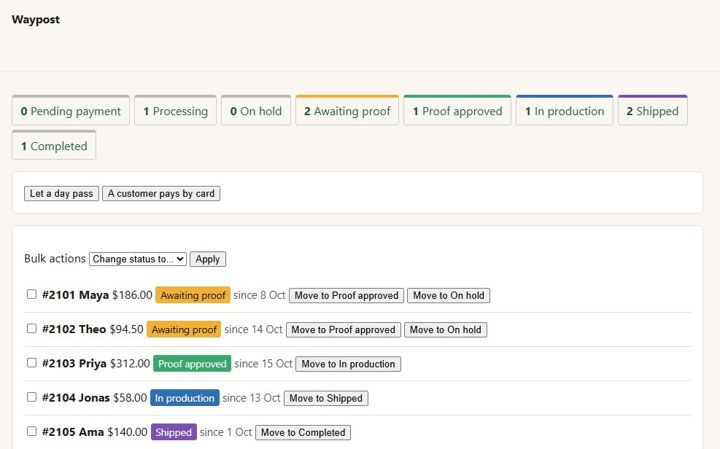Move Ama's order to Completed
The image size is (720, 449).
pyautogui.click(x=303, y=432)
